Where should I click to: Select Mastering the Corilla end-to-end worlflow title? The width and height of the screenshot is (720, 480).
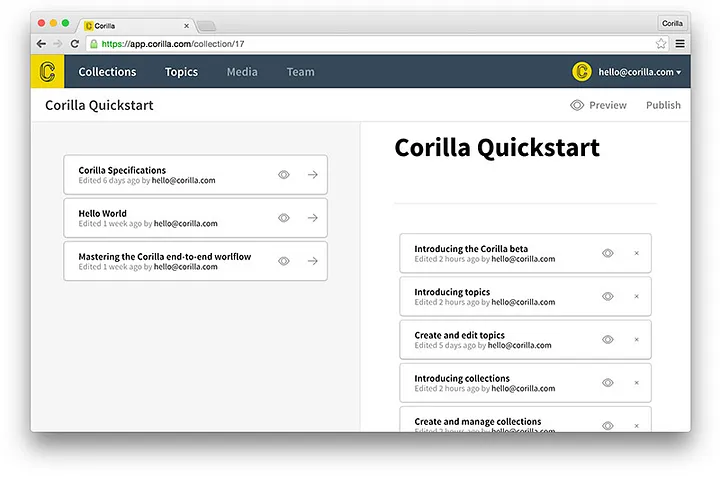[165, 256]
